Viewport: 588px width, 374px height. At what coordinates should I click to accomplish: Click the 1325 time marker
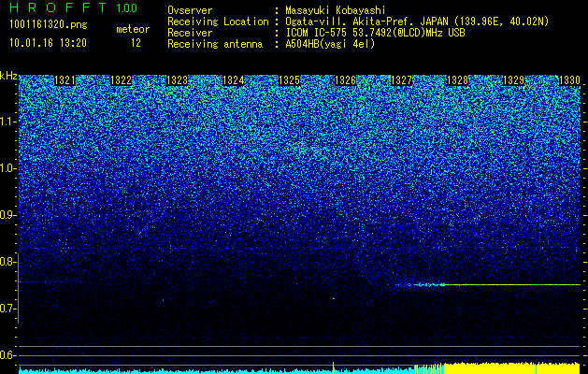click(x=290, y=80)
